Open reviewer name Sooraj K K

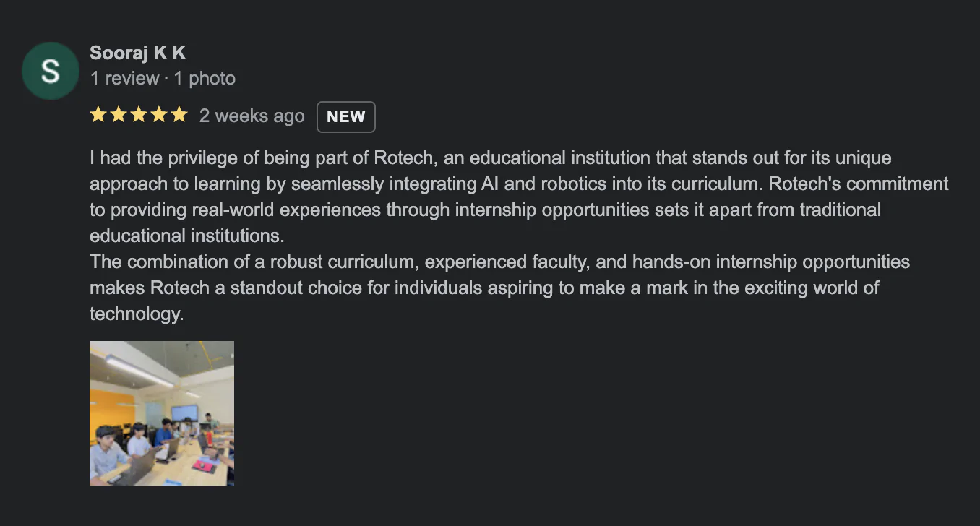(x=137, y=53)
